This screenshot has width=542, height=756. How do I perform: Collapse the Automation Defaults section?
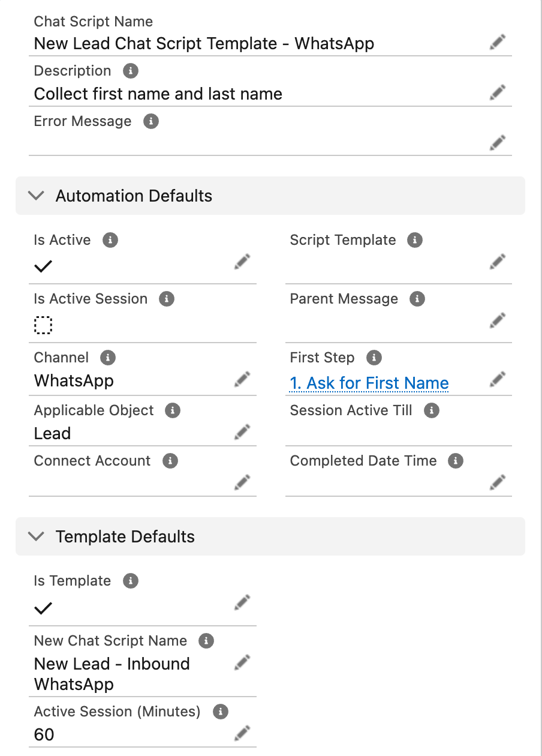click(x=37, y=196)
